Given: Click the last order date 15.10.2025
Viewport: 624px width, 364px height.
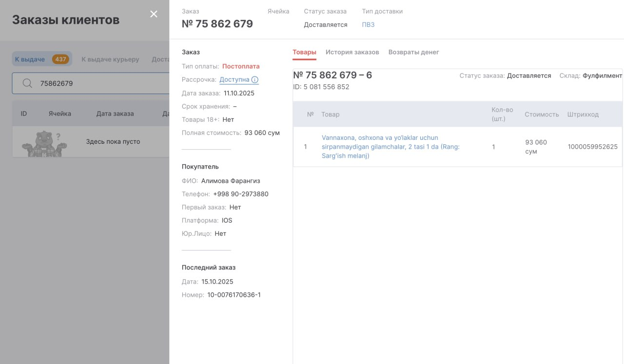Looking at the screenshot, I should [x=217, y=282].
